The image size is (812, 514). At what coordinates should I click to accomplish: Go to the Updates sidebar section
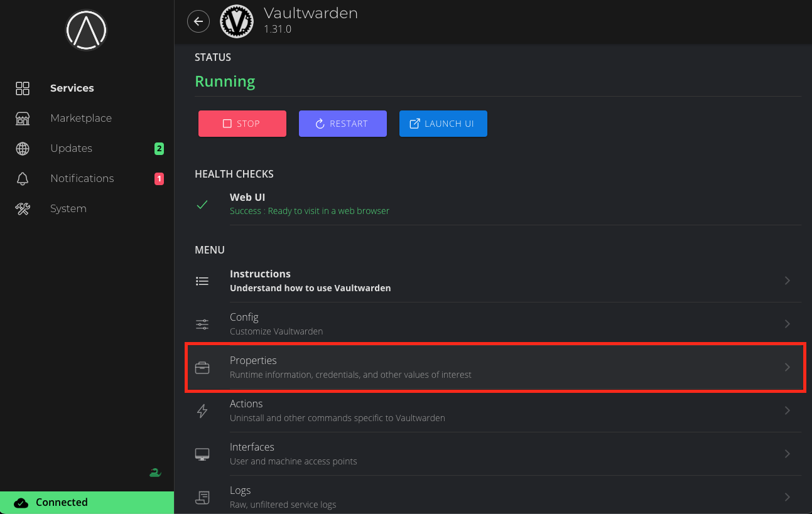pyautogui.click(x=72, y=149)
